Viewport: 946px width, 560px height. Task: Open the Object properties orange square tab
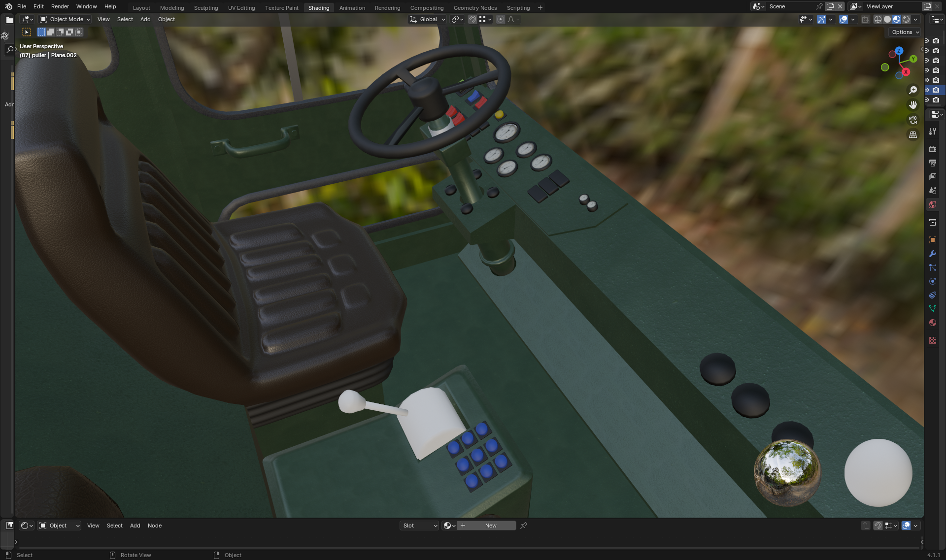click(933, 240)
